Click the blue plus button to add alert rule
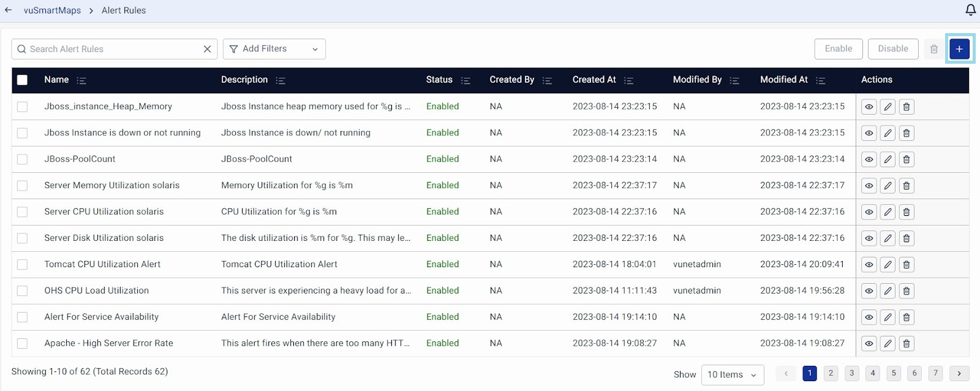Screen dimensions: 980x391 tap(959, 49)
